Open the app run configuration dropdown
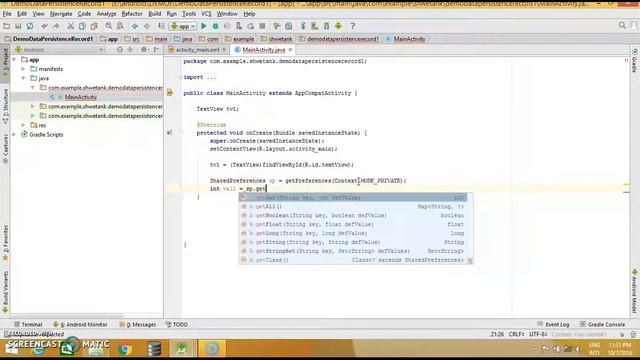 (183, 26)
